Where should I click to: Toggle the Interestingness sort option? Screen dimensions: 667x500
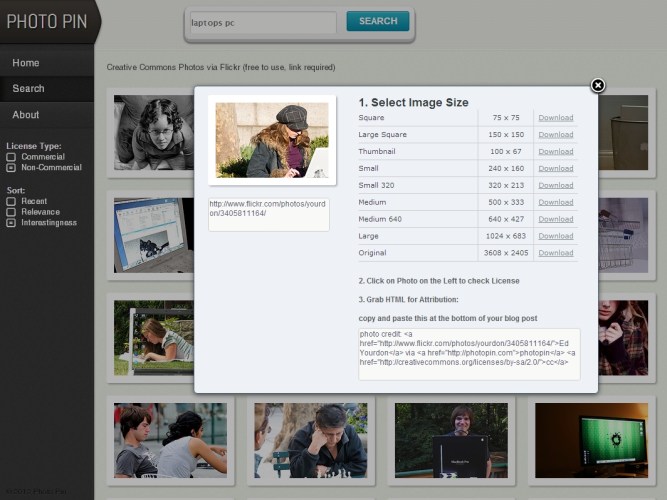[x=11, y=223]
